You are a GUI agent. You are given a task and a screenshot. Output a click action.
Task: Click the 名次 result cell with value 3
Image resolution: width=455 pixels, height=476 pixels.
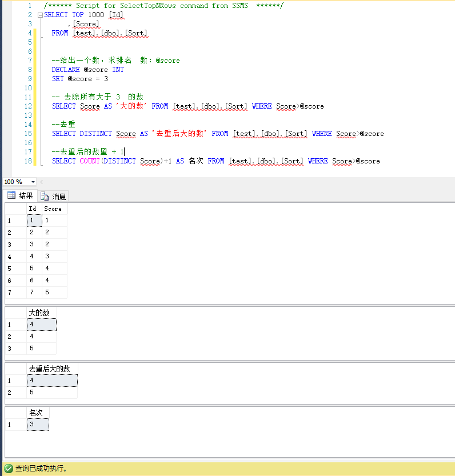click(x=38, y=425)
